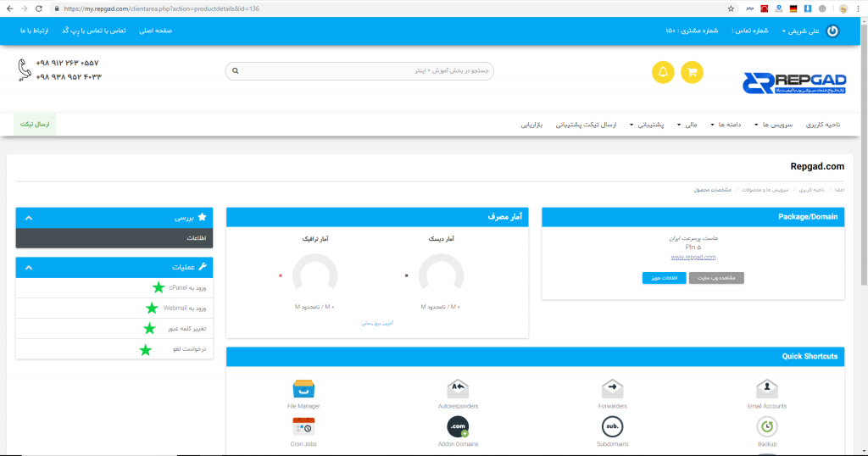The height and width of the screenshot is (456, 868).
Task: Open the Backup shortcut icon
Action: point(766,426)
